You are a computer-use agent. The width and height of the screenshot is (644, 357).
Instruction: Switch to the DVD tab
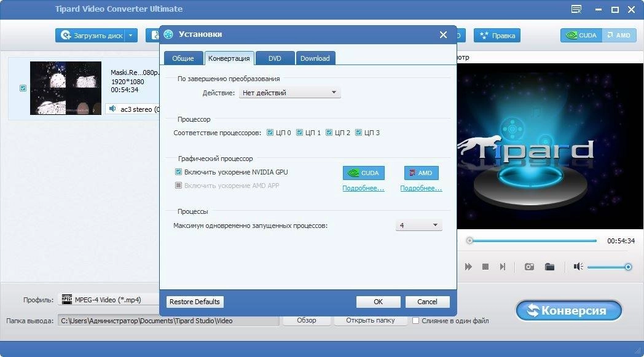[x=275, y=58]
